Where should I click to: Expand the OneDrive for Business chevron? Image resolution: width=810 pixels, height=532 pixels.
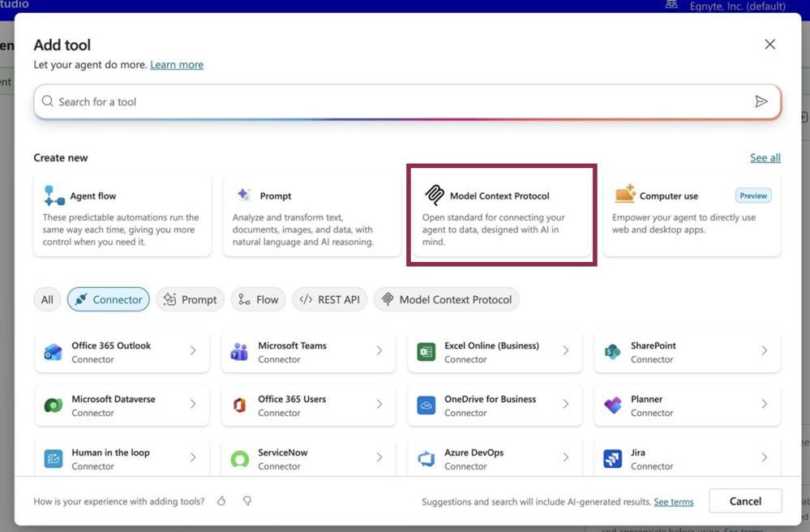tap(565, 404)
